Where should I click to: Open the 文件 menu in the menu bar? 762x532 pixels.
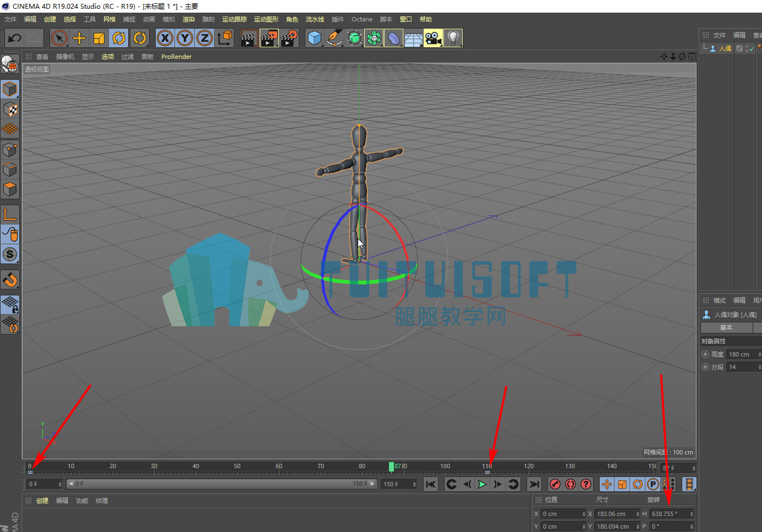pos(10,19)
